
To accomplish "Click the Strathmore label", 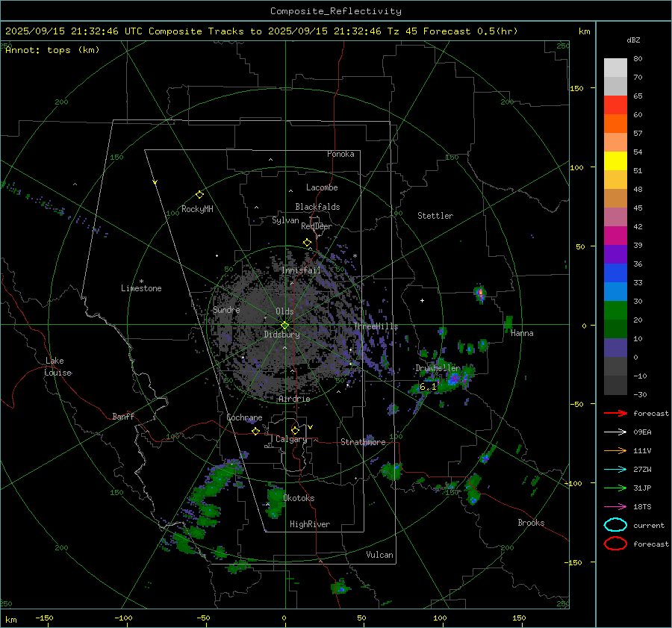I will tap(363, 442).
